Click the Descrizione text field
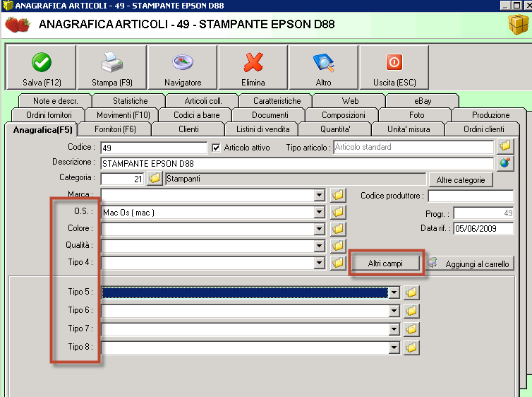The height and width of the screenshot is (397, 532). 297,163
